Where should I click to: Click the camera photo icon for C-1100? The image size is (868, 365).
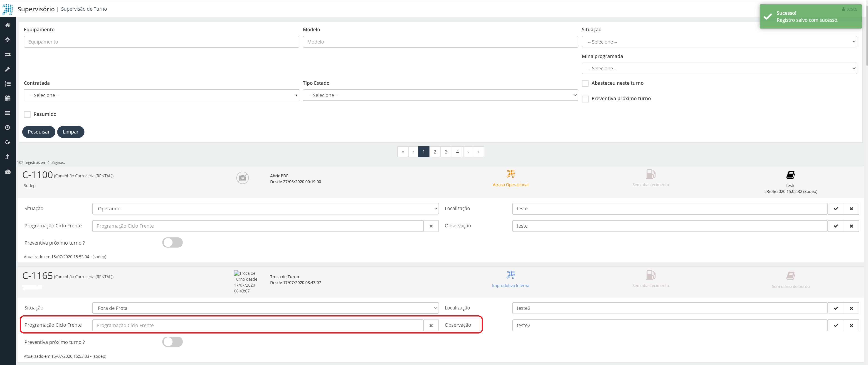point(242,178)
